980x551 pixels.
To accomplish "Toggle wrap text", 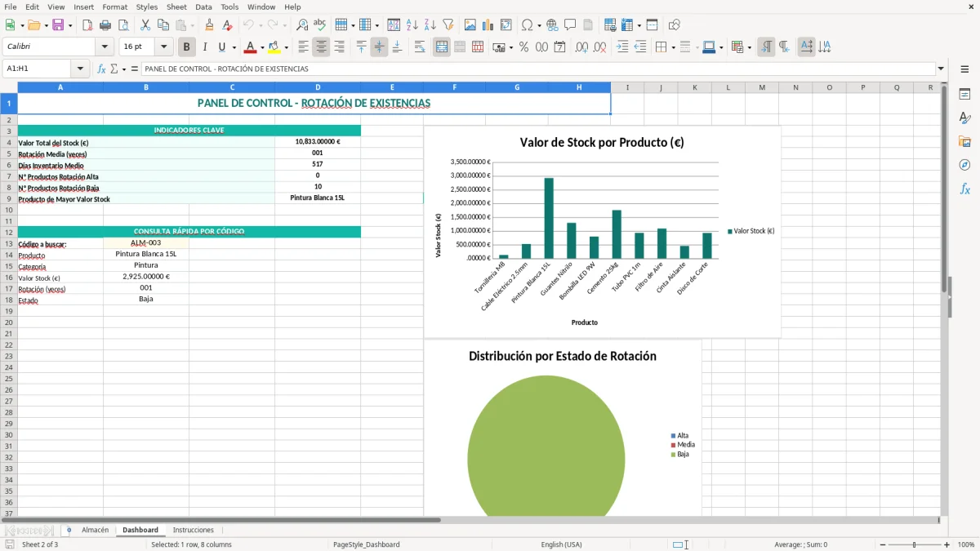I will point(420,47).
